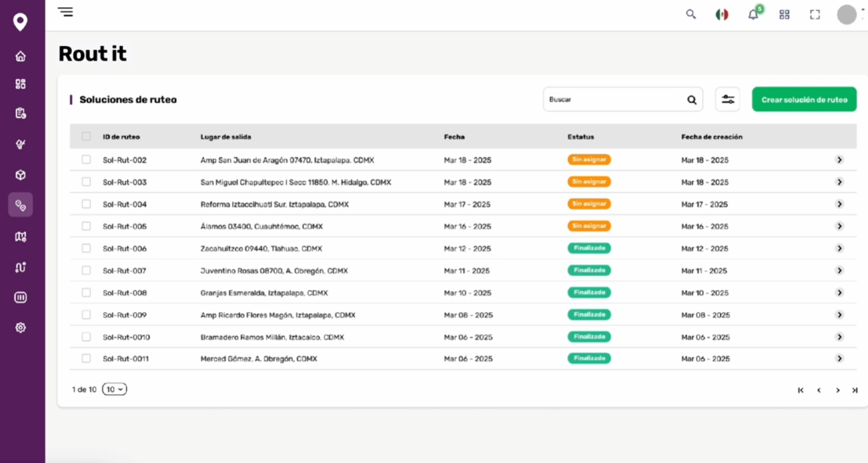Check the Sol-Rut-002 row checkbox
Image resolution: width=868 pixels, height=463 pixels.
point(86,160)
